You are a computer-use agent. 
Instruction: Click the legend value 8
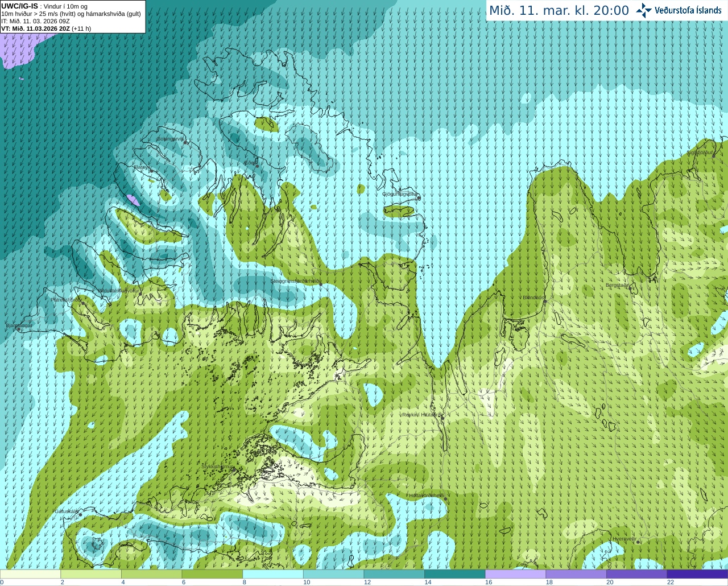point(244,582)
